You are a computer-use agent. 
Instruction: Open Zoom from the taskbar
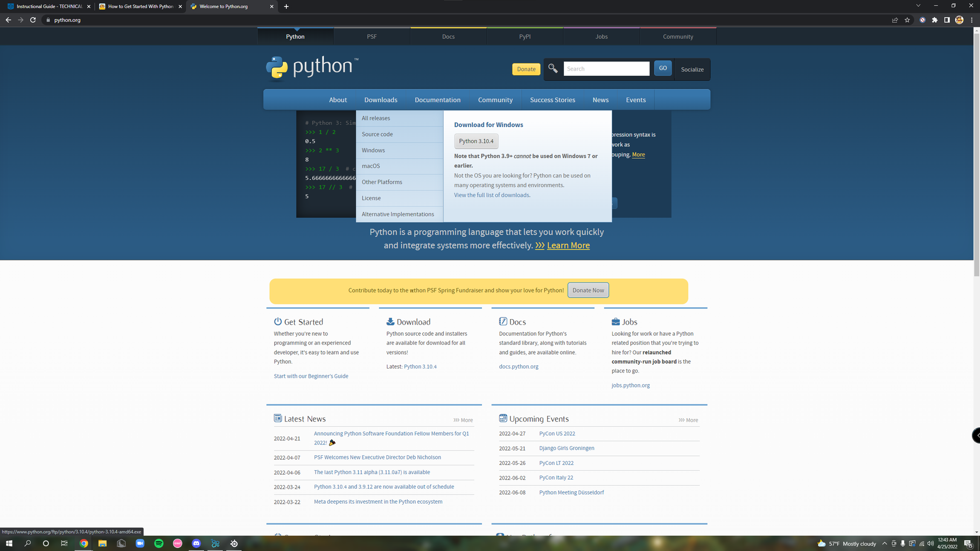(140, 543)
